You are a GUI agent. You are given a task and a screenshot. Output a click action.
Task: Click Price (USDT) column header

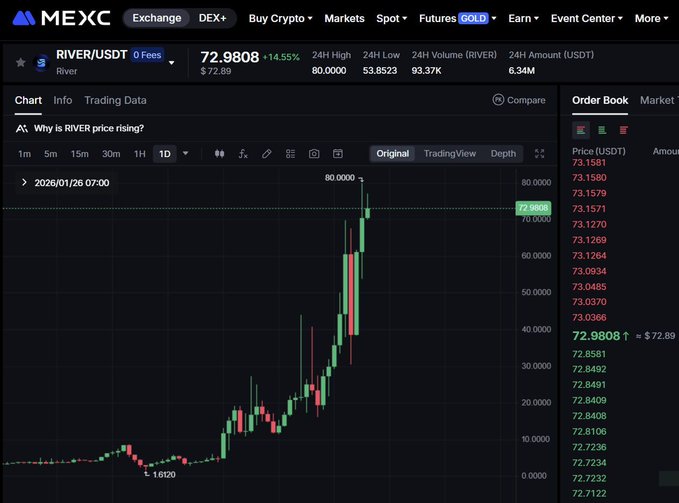point(599,152)
